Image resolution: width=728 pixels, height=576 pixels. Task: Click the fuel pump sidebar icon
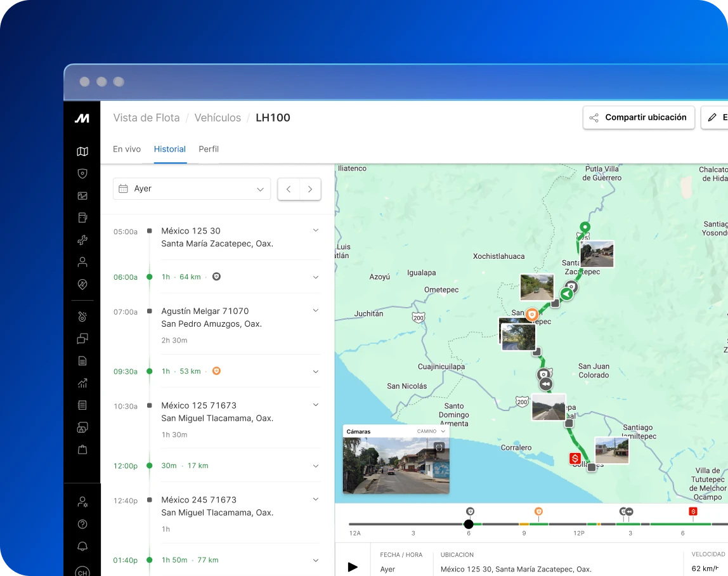click(82, 218)
